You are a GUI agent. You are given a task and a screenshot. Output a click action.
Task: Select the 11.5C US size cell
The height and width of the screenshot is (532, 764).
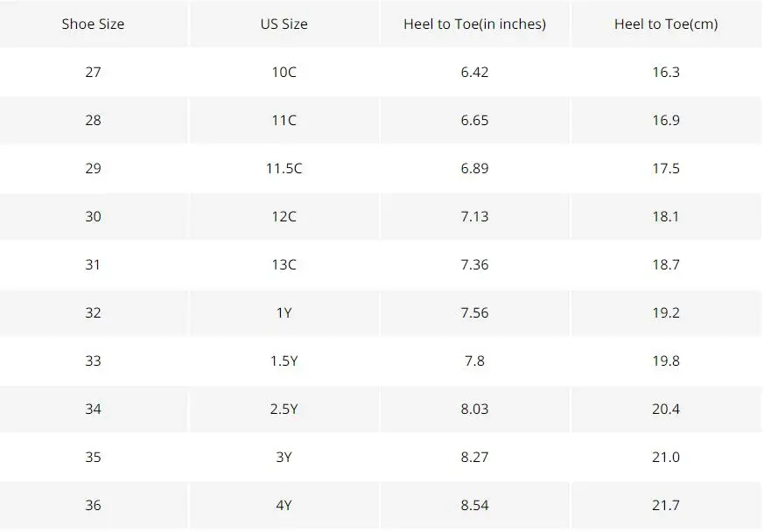[x=284, y=169]
